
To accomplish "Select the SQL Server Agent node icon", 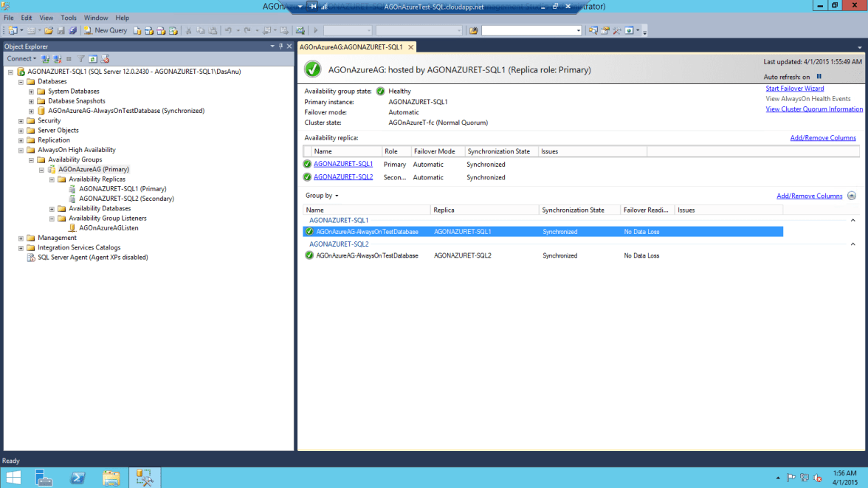I will tap(31, 258).
